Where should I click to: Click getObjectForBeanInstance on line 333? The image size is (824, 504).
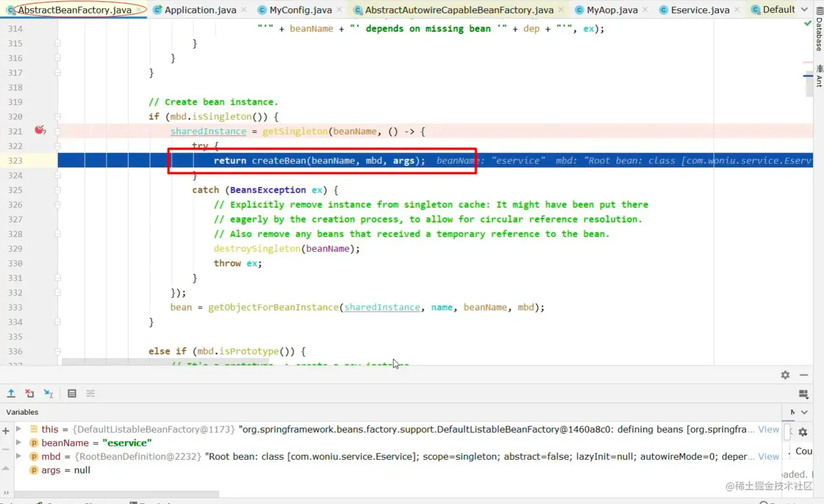click(x=274, y=308)
